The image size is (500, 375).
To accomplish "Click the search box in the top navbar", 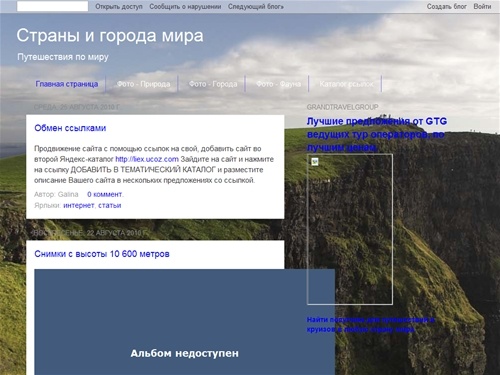I will (52, 6).
